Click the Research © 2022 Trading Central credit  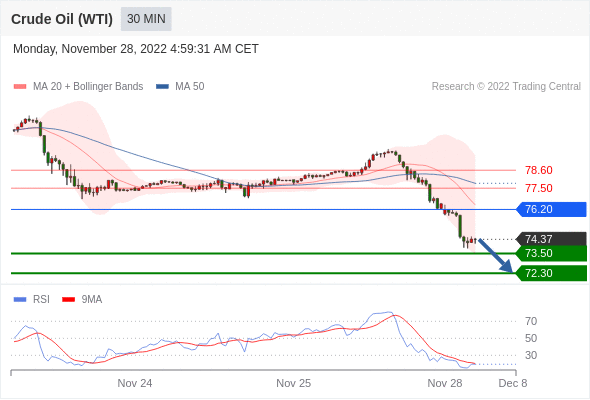[506, 87]
